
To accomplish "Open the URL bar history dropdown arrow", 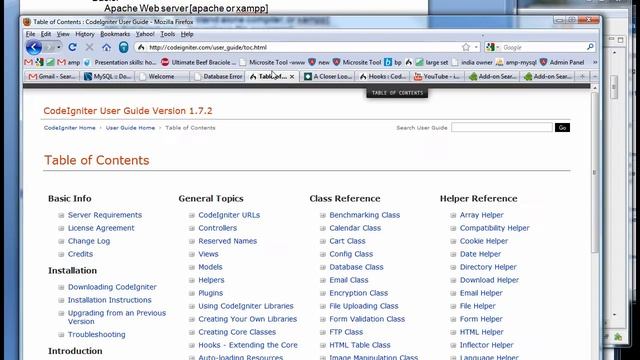I will pyautogui.click(x=476, y=47).
